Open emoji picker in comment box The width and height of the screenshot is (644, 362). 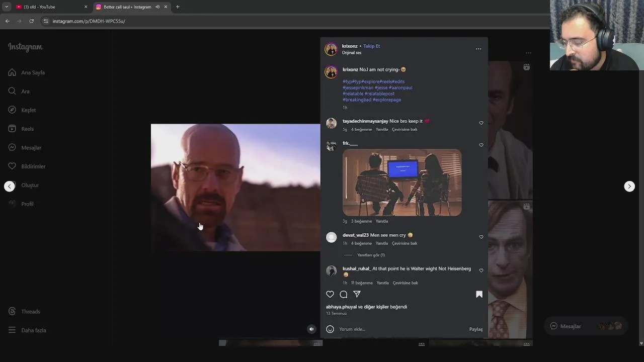[330, 329]
